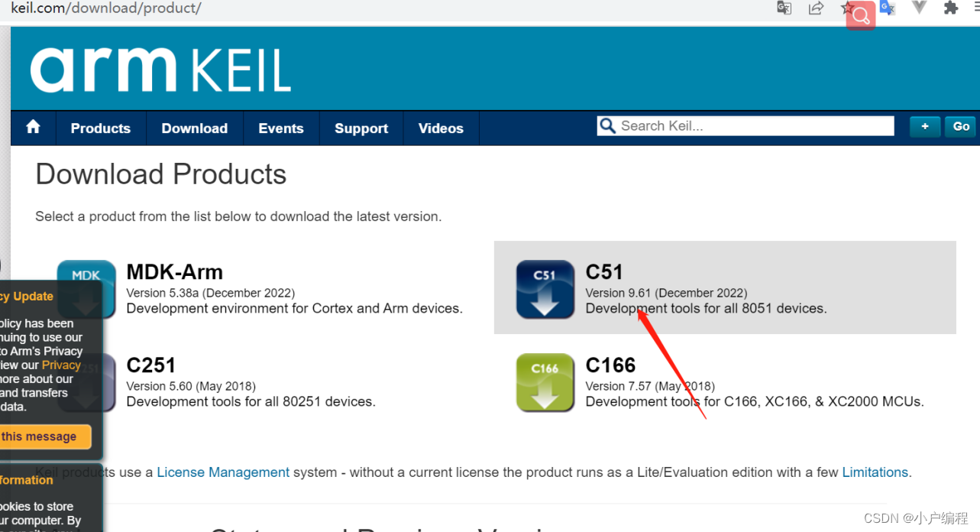980x532 pixels.
Task: Click the green C166 download icon
Action: 545,382
